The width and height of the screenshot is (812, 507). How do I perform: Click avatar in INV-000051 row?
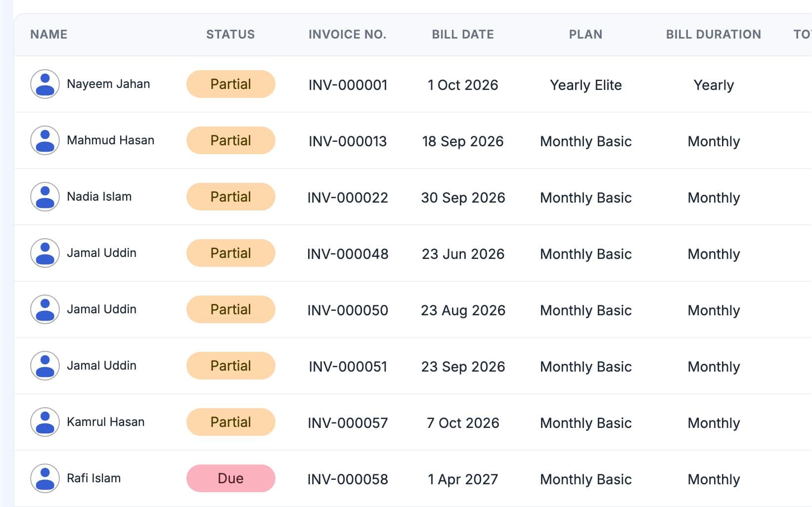click(45, 366)
